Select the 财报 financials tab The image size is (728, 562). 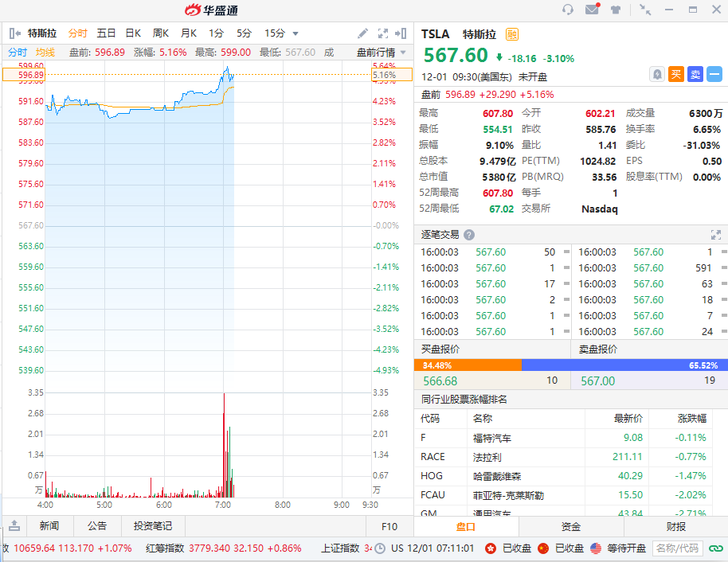point(676,527)
